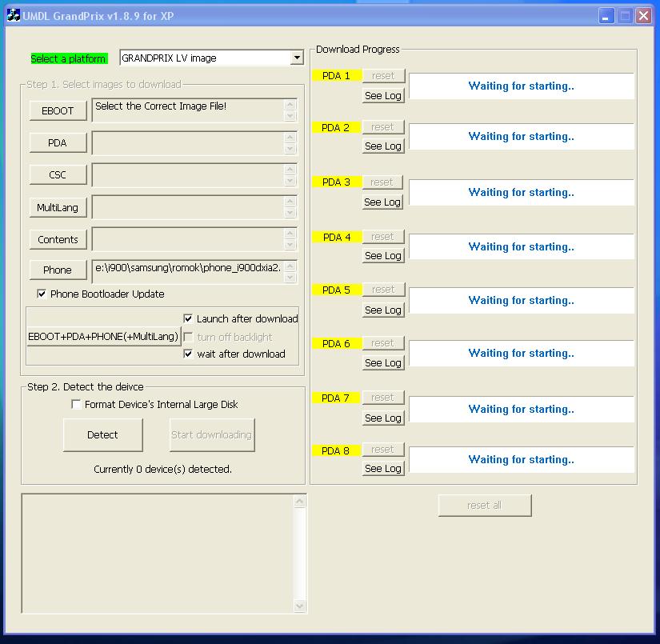Image resolution: width=660 pixels, height=644 pixels.
Task: Click the PDA 1 yellow label
Action: [336, 76]
